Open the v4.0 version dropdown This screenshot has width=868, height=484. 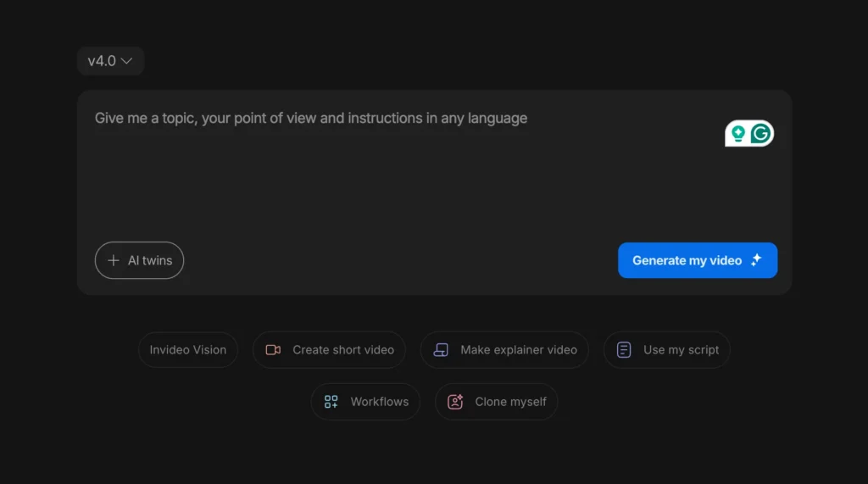110,61
